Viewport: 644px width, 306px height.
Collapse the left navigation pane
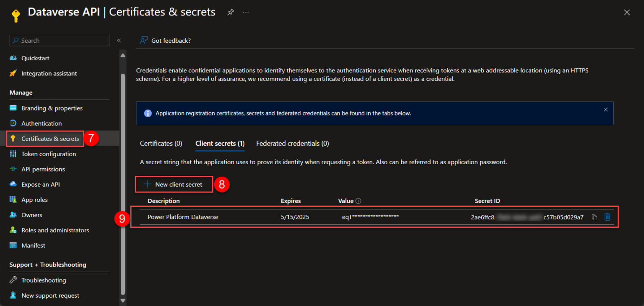pyautogui.click(x=119, y=40)
